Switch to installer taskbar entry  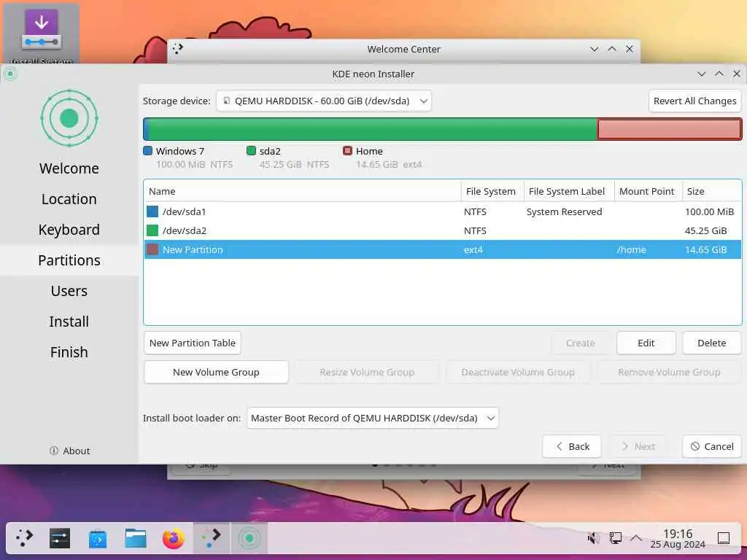tap(249, 538)
